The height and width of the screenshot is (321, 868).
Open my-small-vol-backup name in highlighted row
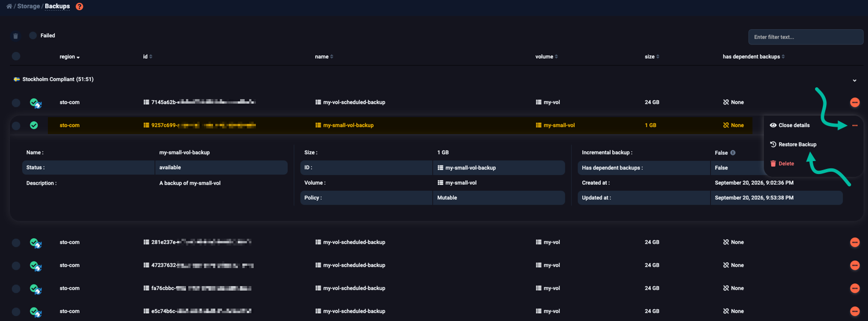coord(344,126)
